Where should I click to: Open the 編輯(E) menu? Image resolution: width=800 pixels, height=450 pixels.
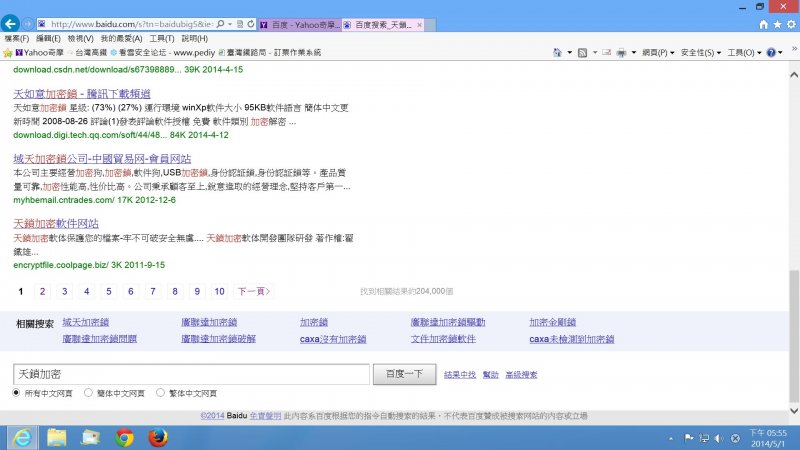[48, 38]
